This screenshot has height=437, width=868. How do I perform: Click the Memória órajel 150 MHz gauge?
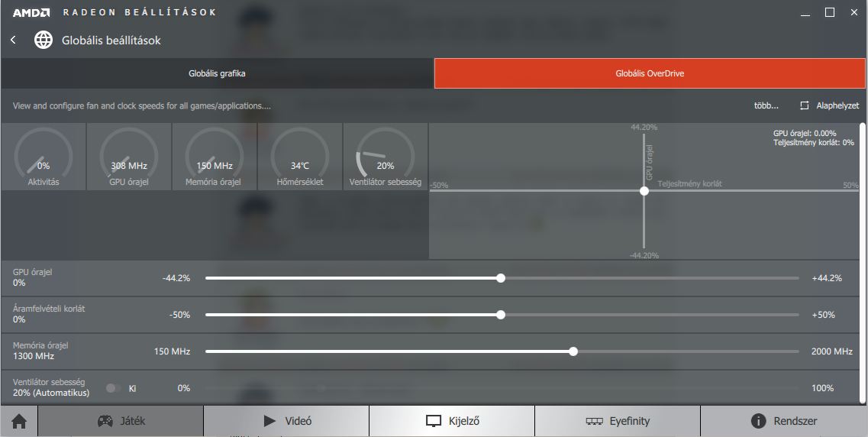pyautogui.click(x=215, y=157)
